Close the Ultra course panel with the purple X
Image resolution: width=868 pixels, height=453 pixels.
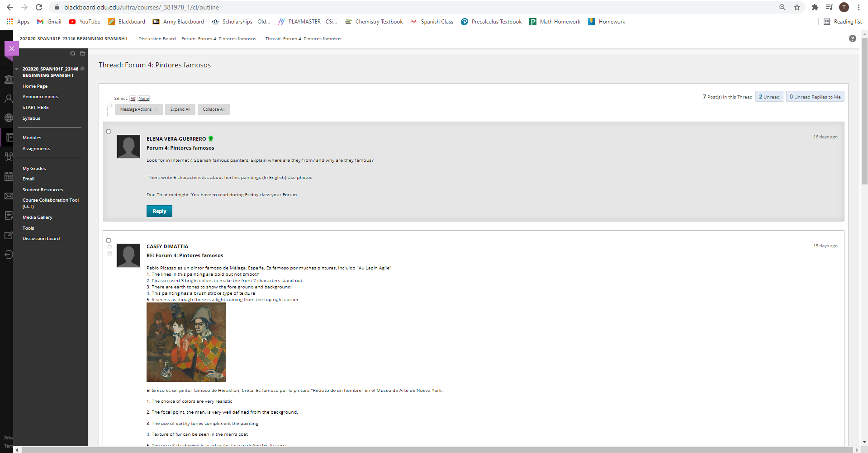pos(12,48)
